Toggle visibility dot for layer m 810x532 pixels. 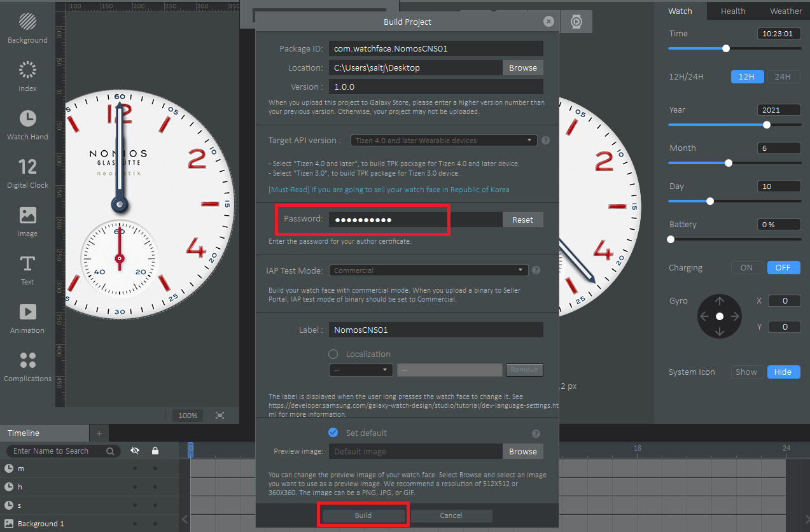(x=134, y=469)
